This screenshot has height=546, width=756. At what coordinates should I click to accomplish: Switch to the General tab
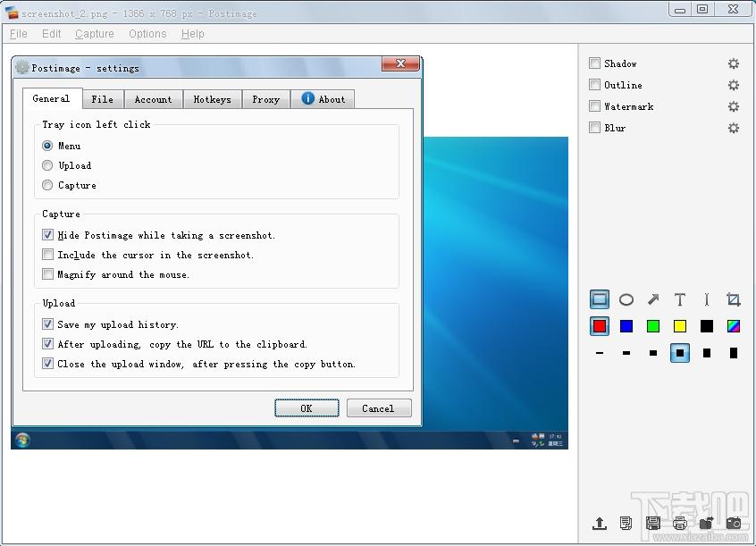point(52,98)
